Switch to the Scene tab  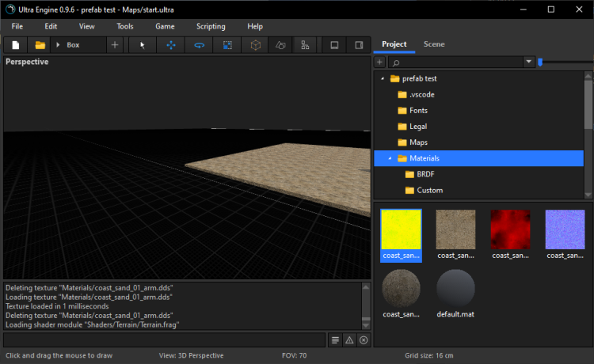(x=434, y=44)
